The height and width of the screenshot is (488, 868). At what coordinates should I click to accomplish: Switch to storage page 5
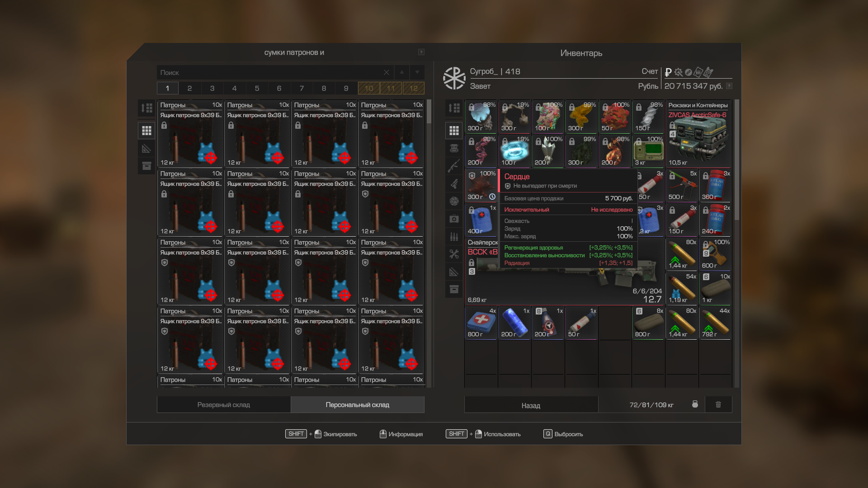[x=257, y=88]
